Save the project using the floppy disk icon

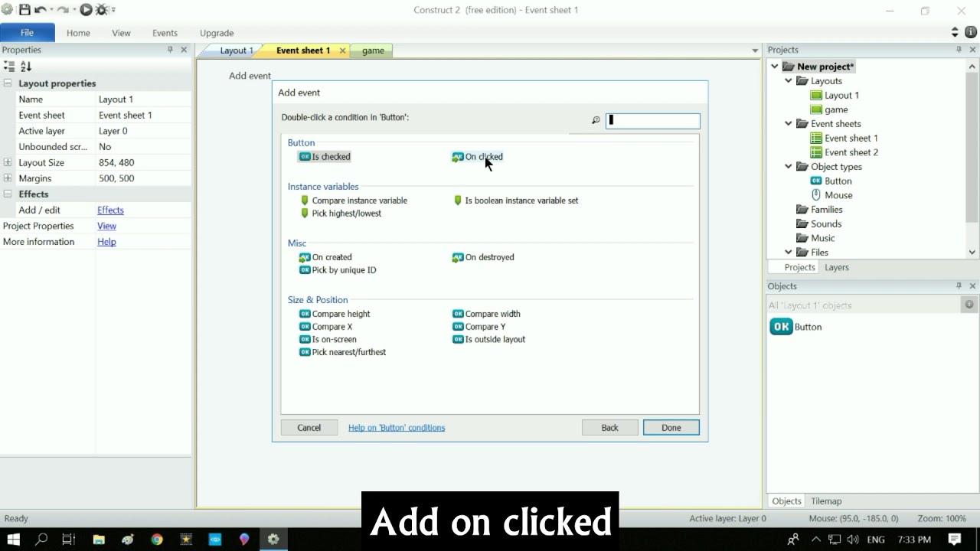pyautogui.click(x=24, y=10)
